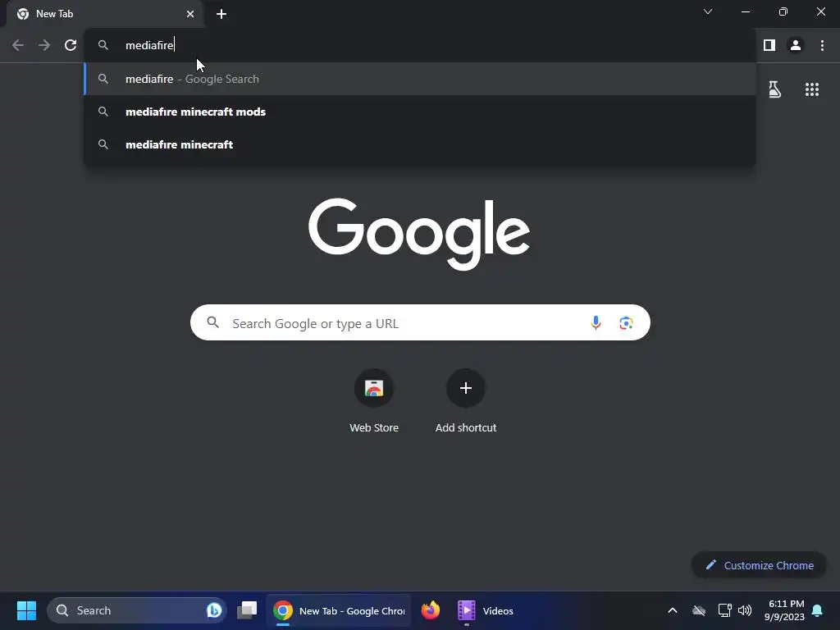Viewport: 840px width, 630px height.
Task: Click the Google logo
Action: (x=419, y=234)
